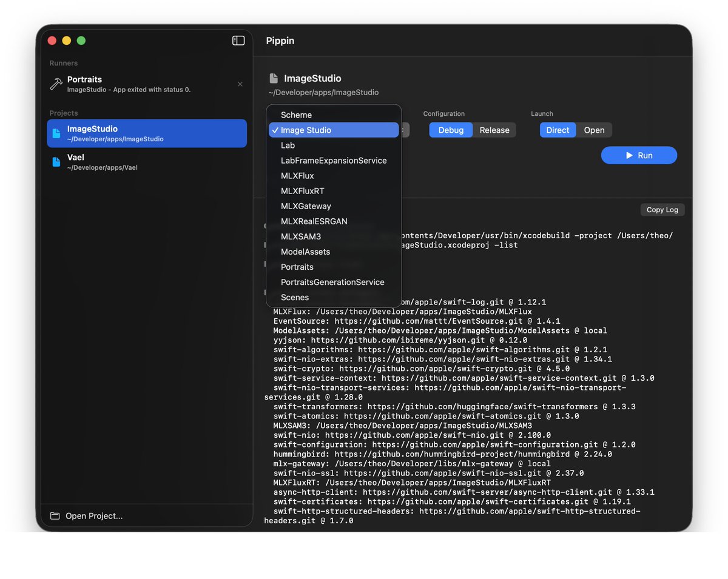
Task: Select LabFrameExpansionService scheme
Action: click(x=334, y=161)
